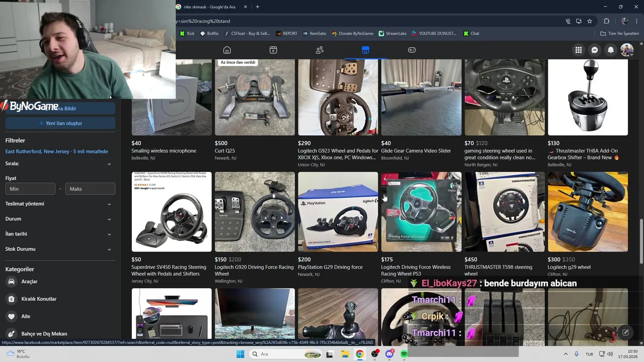Open the Tüm Yer İşaretleri bookmarks folder
644x362 pixels.
coord(620,34)
